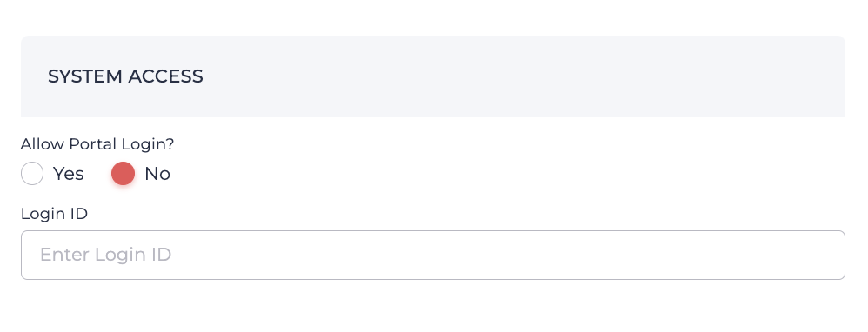This screenshot has width=868, height=332.
Task: Click the red filled radio circle
Action: pyautogui.click(x=123, y=173)
